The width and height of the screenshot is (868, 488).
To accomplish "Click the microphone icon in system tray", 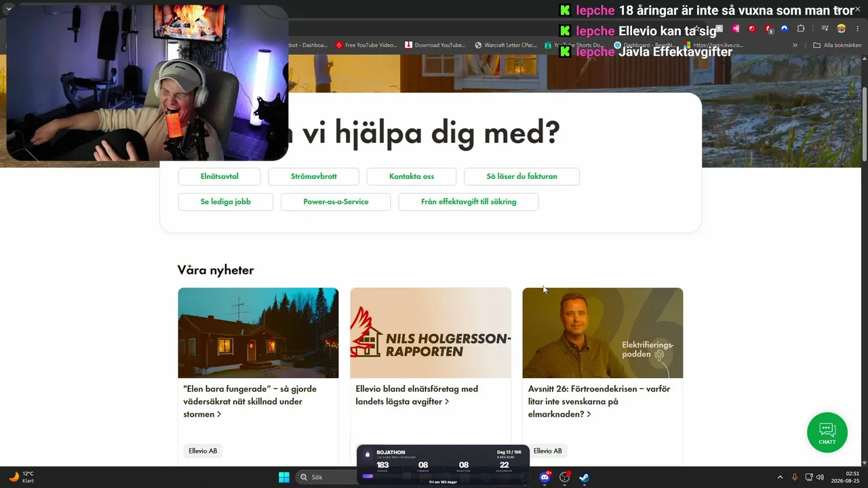I will [795, 477].
